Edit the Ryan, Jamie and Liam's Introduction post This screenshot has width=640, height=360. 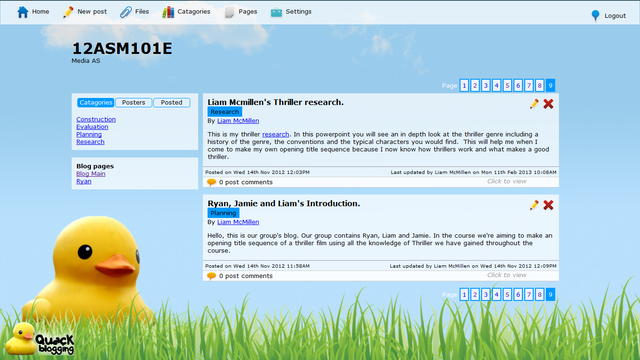[x=534, y=205]
